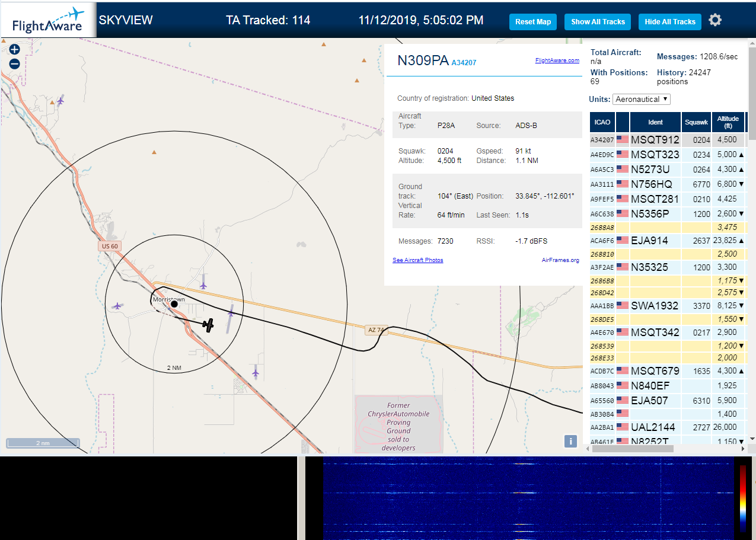
Task: Click the horizontal scrollbar under aircraft table
Action: 633,448
